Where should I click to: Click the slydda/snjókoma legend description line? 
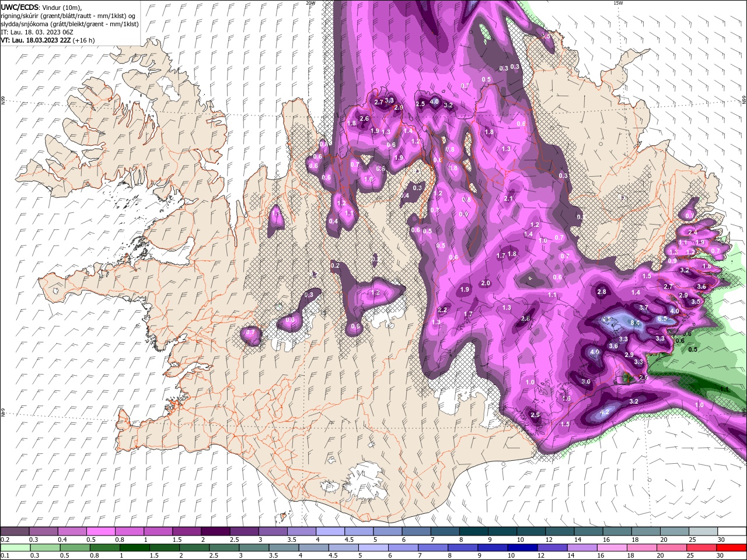click(x=69, y=23)
